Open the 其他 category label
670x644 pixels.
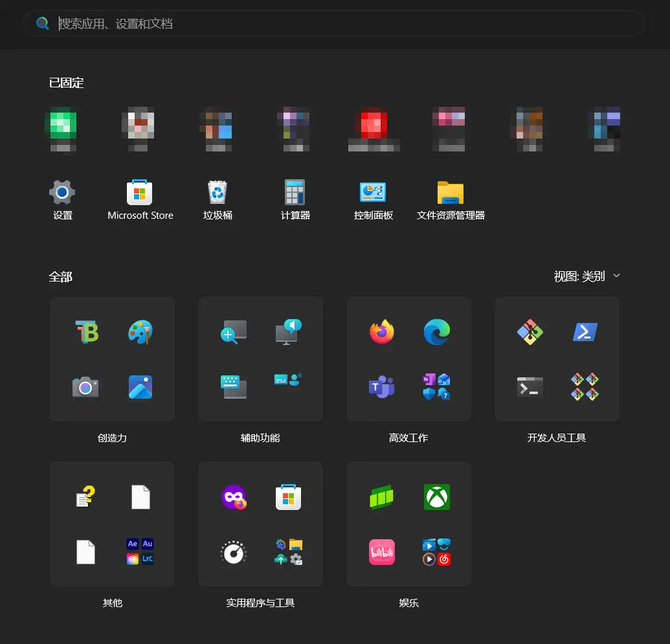(x=113, y=603)
